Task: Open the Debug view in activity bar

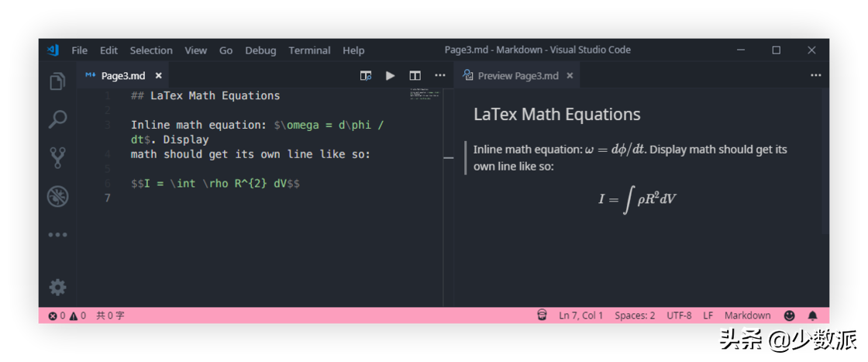Action: tap(57, 196)
